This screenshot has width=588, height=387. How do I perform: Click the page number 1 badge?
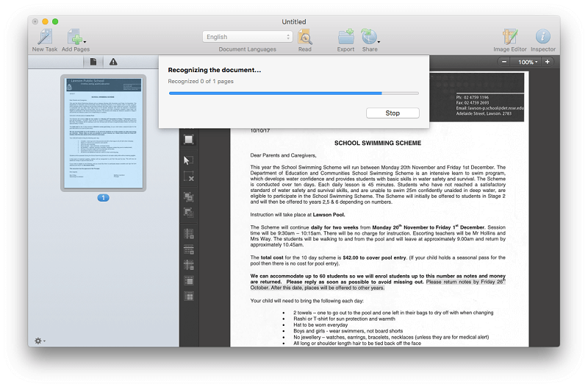[x=103, y=198]
